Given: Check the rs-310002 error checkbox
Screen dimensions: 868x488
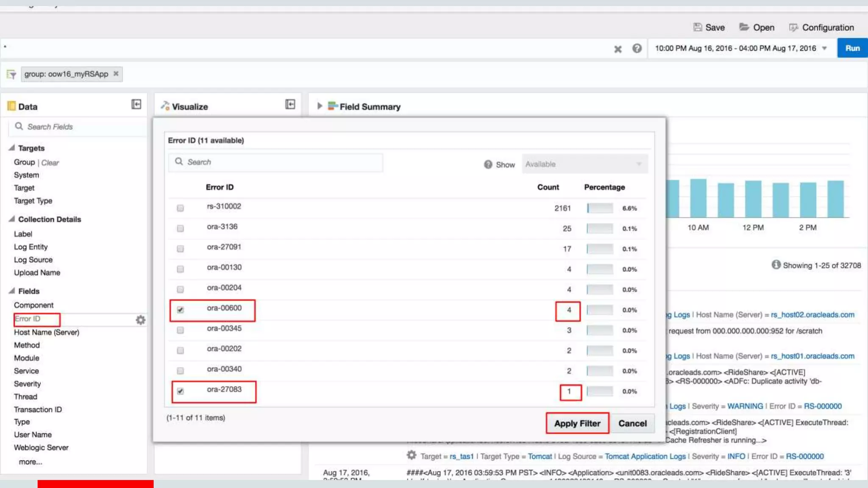Looking at the screenshot, I should pos(181,208).
